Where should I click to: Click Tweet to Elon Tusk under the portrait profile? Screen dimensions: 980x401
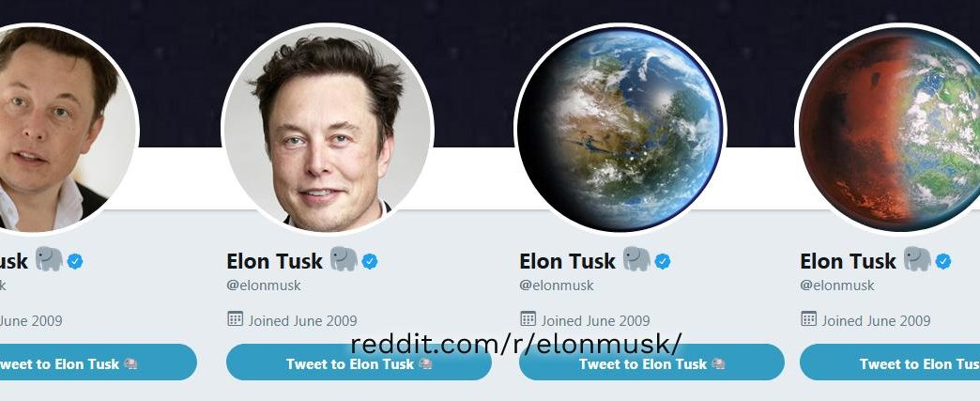[359, 362]
